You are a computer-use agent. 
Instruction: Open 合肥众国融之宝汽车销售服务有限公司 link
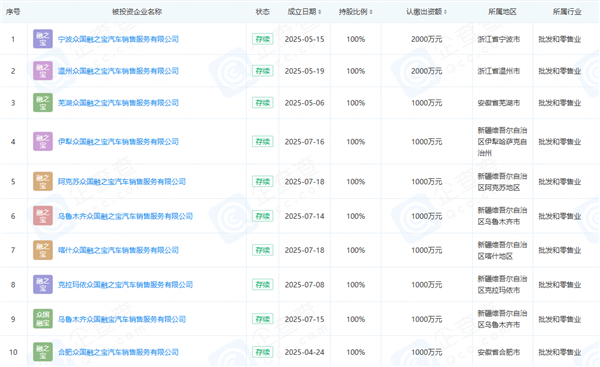pos(118,352)
